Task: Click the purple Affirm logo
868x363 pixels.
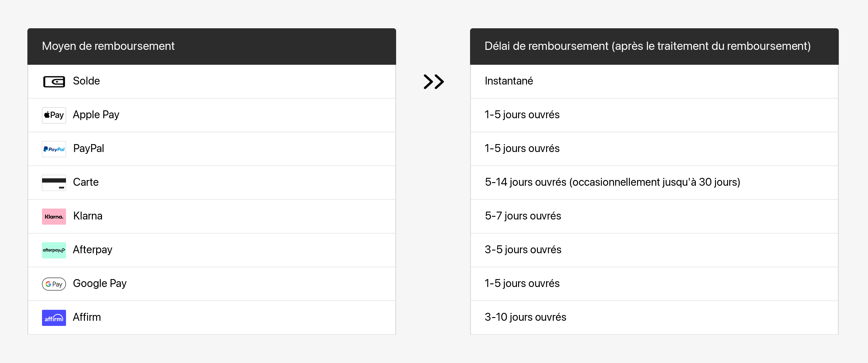Action: pos(54,317)
